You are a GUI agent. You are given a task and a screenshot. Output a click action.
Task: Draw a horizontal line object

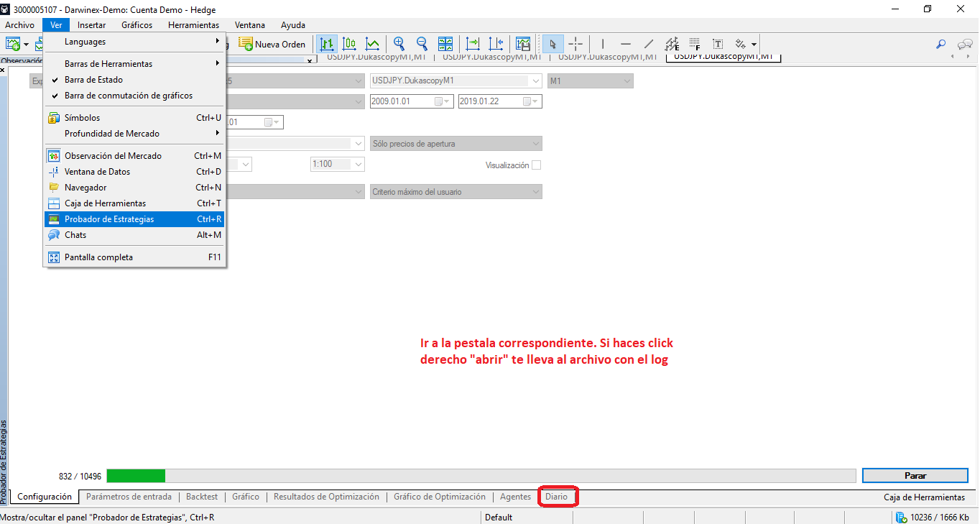pos(626,44)
